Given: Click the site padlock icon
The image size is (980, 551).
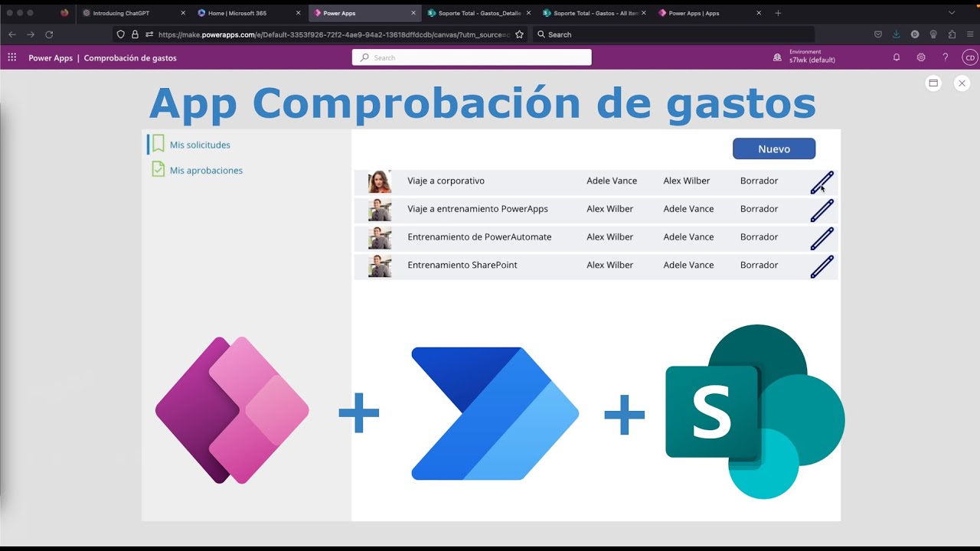Looking at the screenshot, I should (135, 34).
